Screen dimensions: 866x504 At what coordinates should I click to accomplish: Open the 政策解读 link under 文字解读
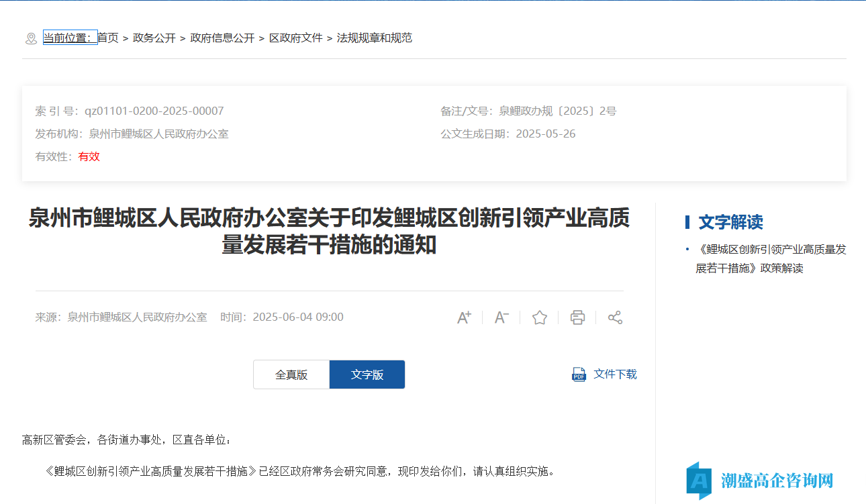point(772,258)
